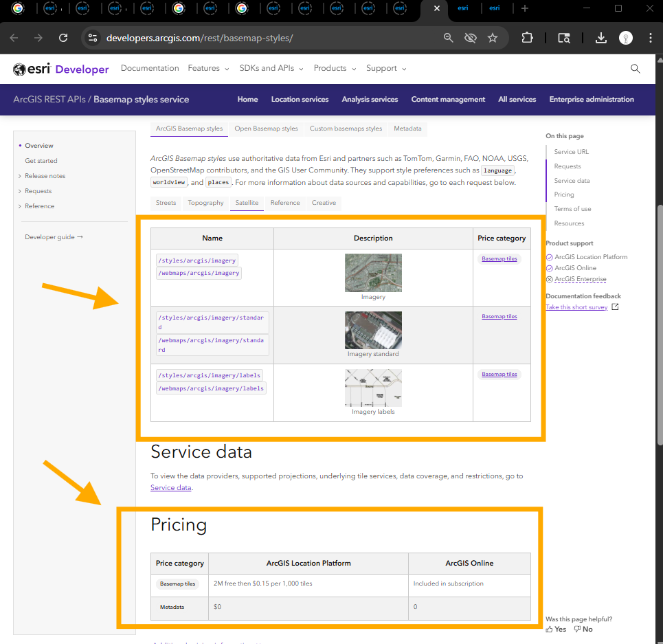Open a new browser tab
Viewport: 663px width, 644px height.
tap(525, 8)
